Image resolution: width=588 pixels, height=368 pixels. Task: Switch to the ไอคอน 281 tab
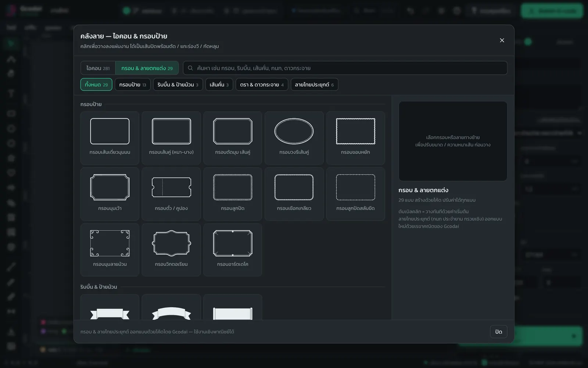click(x=98, y=68)
